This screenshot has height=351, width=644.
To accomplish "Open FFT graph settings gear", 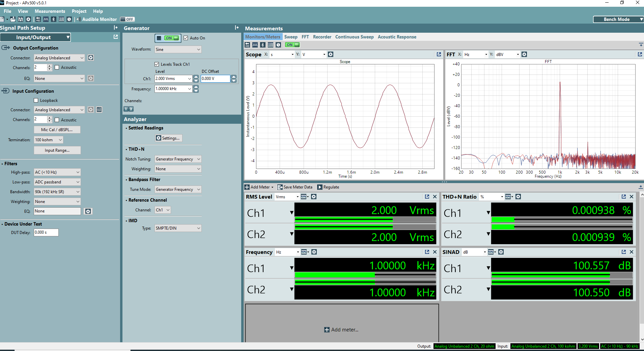I will [524, 54].
